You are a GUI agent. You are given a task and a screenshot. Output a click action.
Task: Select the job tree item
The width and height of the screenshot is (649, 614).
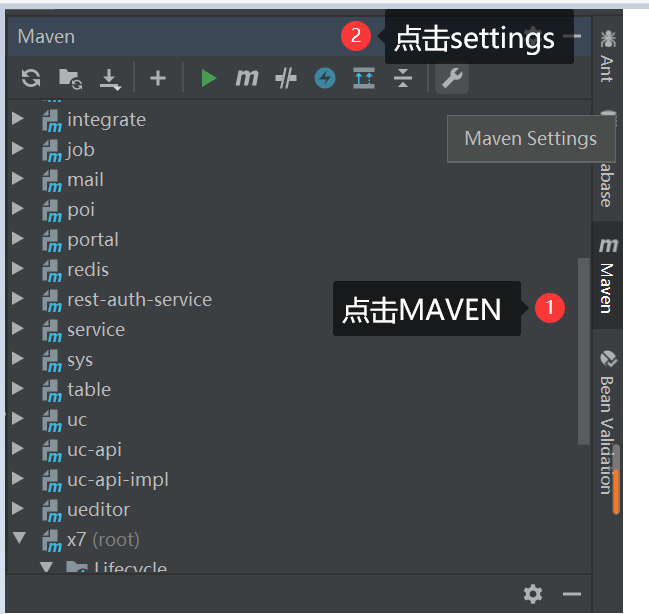(x=81, y=150)
